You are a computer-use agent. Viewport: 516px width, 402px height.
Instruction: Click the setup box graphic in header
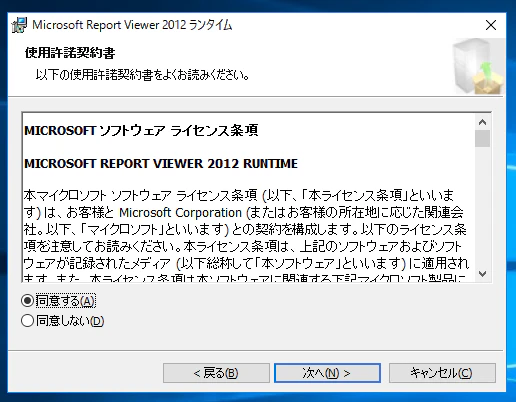[x=478, y=66]
